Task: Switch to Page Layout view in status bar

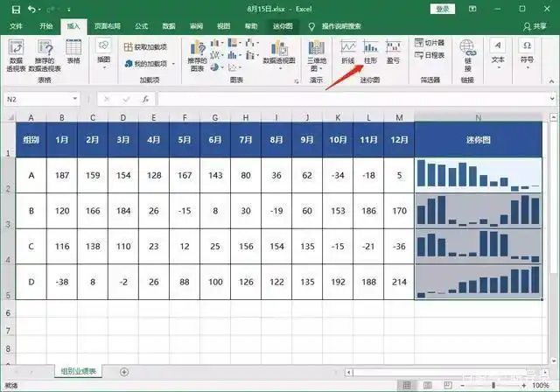Action: point(427,385)
